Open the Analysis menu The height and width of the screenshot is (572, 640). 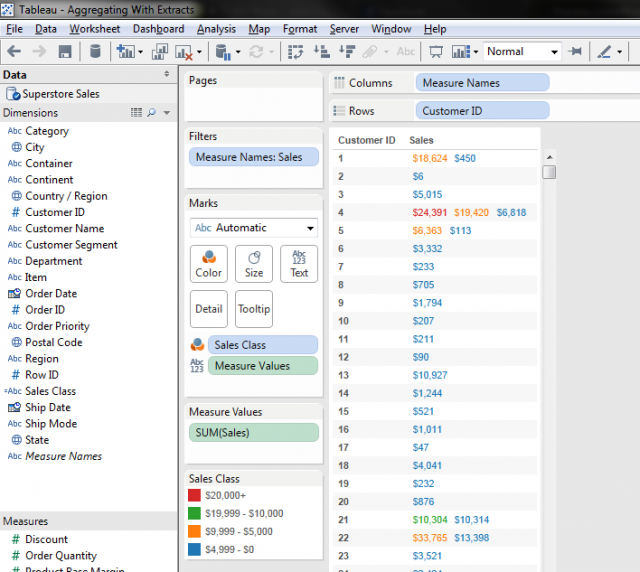[216, 29]
